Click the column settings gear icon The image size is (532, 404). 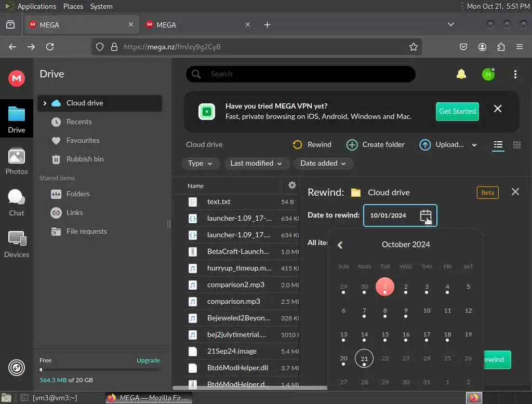pyautogui.click(x=292, y=185)
